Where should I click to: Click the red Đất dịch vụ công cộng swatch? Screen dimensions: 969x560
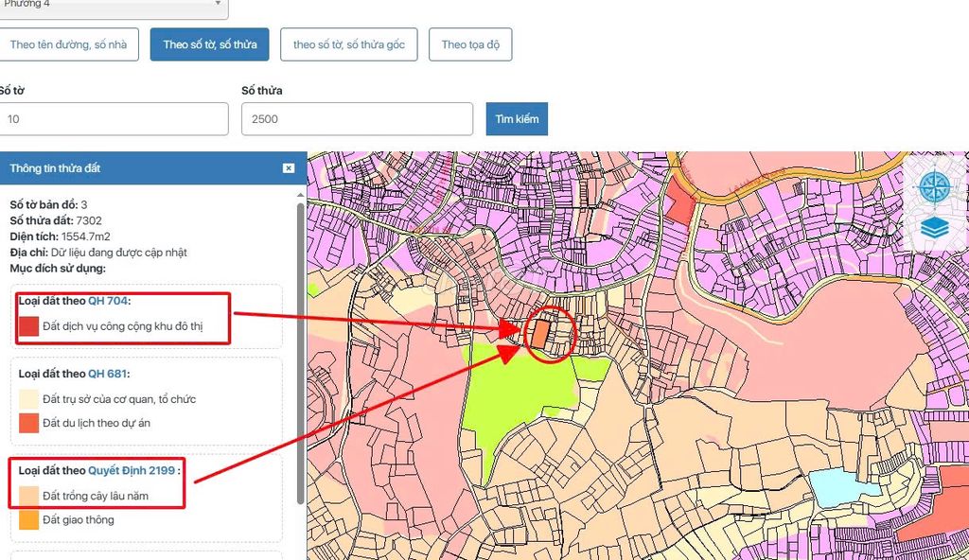29,326
